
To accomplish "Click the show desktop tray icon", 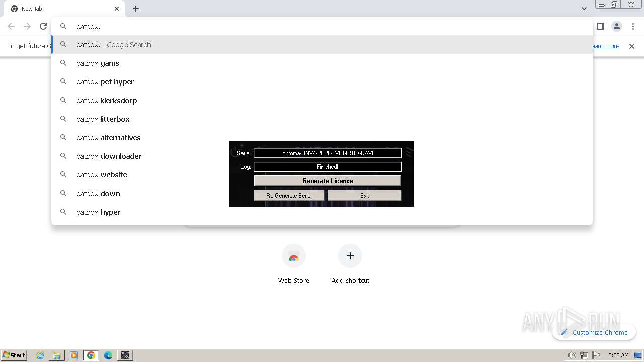I will [638, 355].
